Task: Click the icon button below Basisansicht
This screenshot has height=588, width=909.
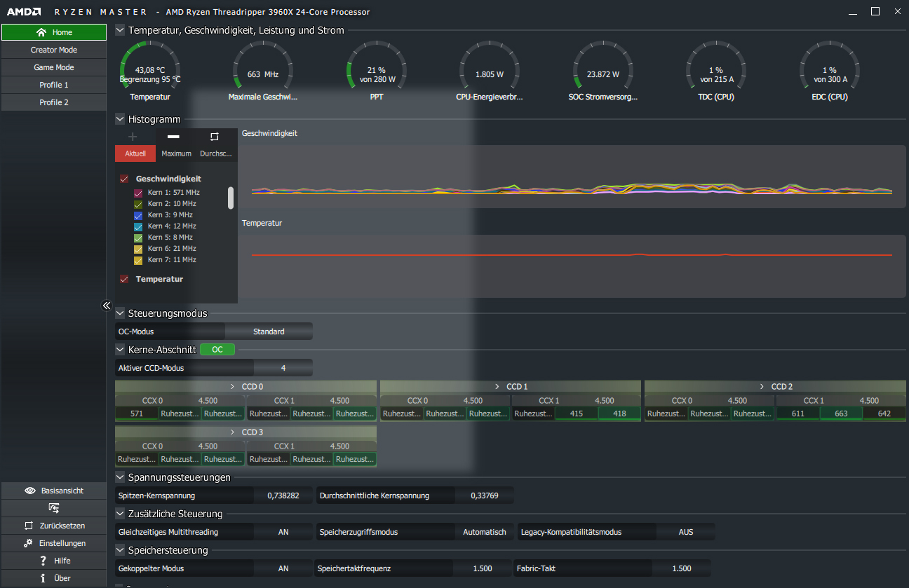Action: click(54, 508)
